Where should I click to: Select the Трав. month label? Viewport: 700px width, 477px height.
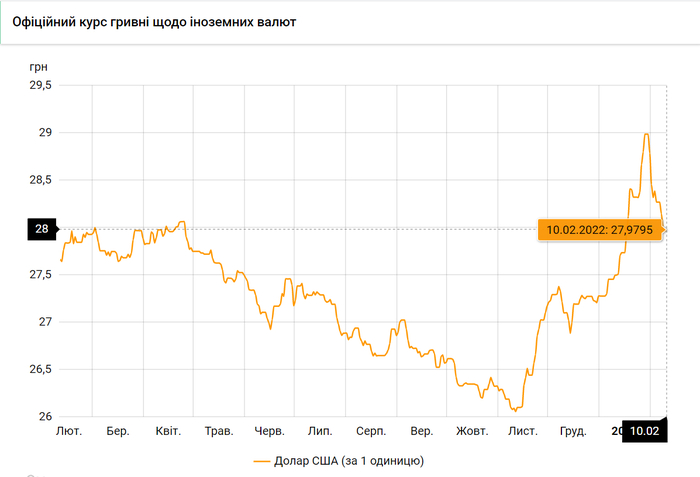pos(218,431)
